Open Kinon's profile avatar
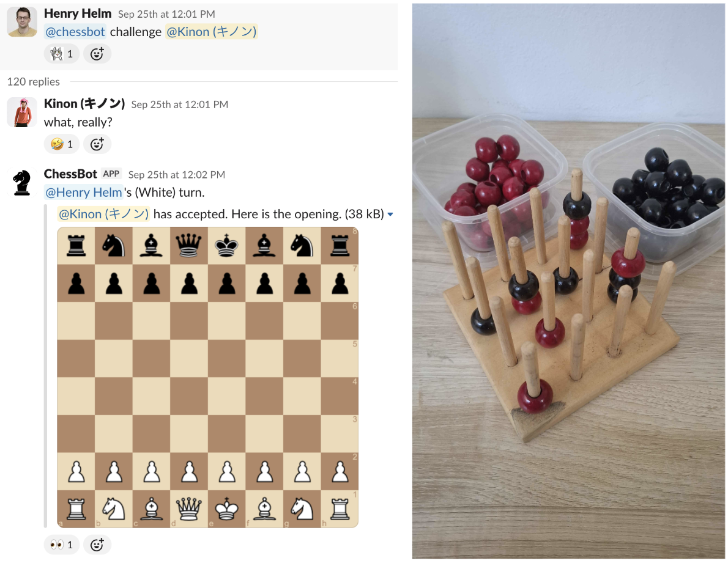 [22, 112]
